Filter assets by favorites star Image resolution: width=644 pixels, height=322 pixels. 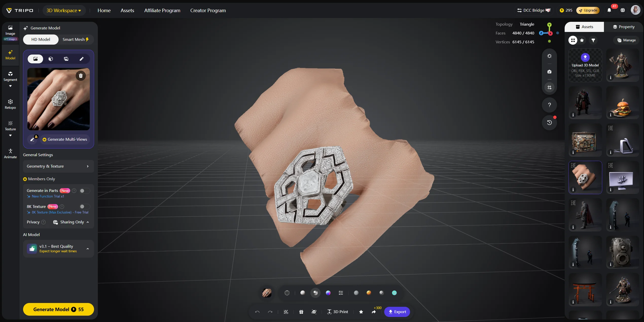click(x=582, y=40)
